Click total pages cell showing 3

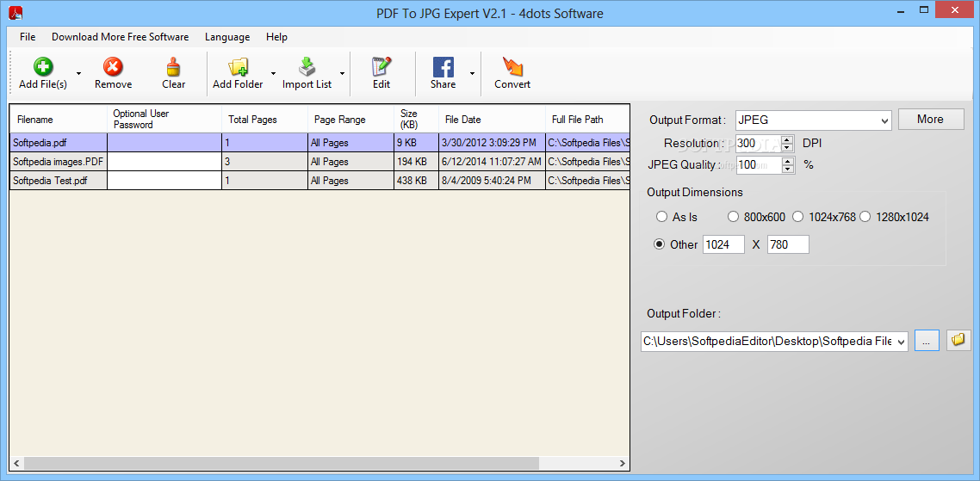coord(265,162)
